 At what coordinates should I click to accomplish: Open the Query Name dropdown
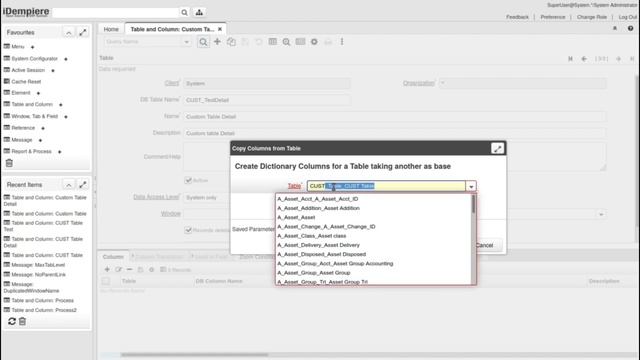pyautogui.click(x=187, y=42)
